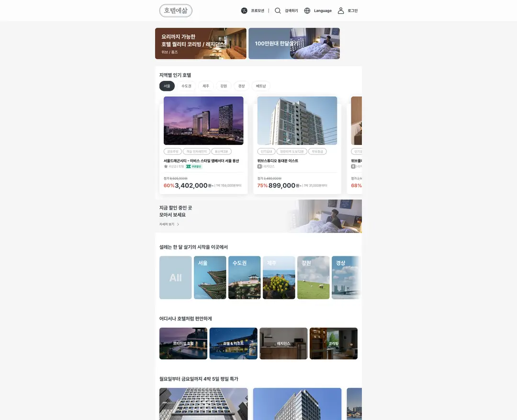Open the 100만원대 한달살기 banner

(x=294, y=44)
